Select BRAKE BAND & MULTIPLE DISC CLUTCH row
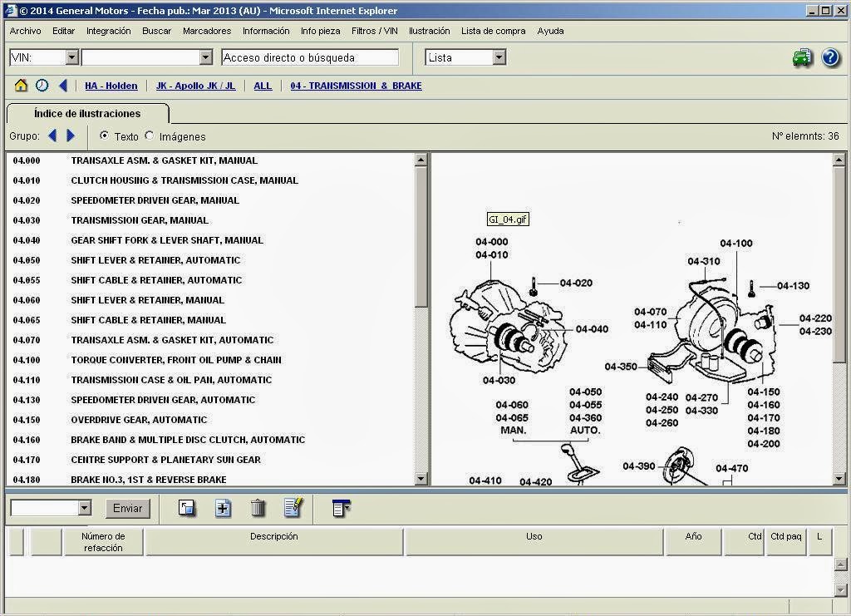This screenshot has height=616, width=851. point(210,440)
